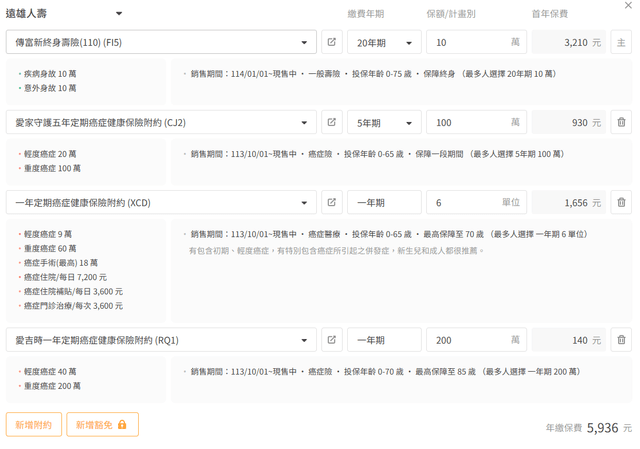Open external link for 傳富新終身壽險 (FI5)
The image size is (640, 449).
coord(332,43)
